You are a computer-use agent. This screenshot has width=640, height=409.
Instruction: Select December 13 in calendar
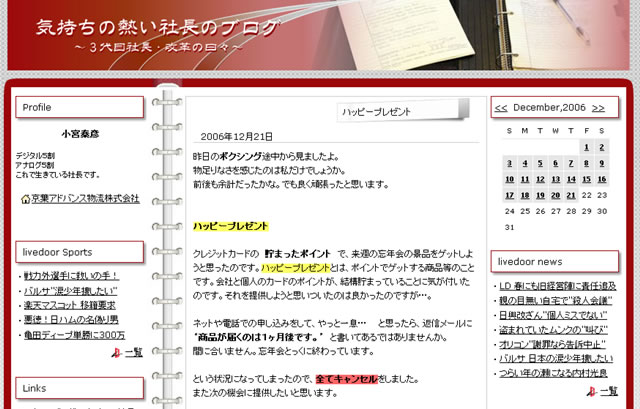pyautogui.click(x=556, y=179)
